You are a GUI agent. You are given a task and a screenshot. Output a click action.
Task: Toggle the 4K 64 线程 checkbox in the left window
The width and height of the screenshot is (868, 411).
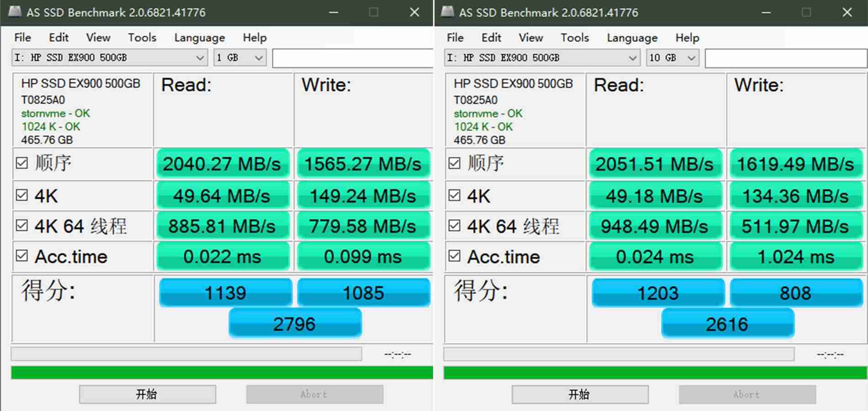(x=22, y=226)
